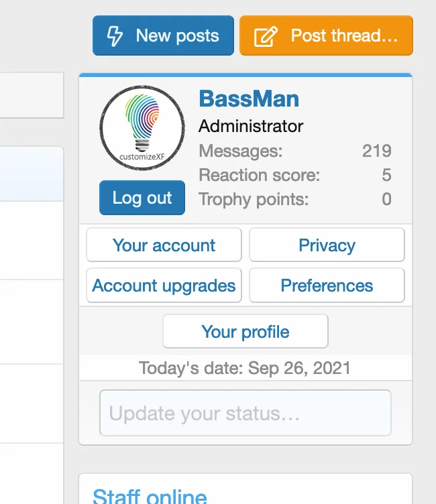Click the Messages label in profile stats
Viewport: 436px width, 504px height.
[241, 151]
